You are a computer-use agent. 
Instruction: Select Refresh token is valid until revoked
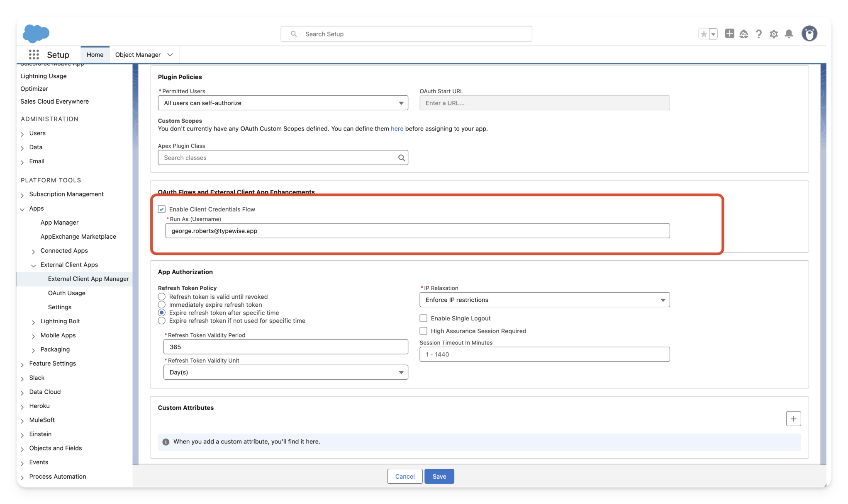[x=162, y=297]
